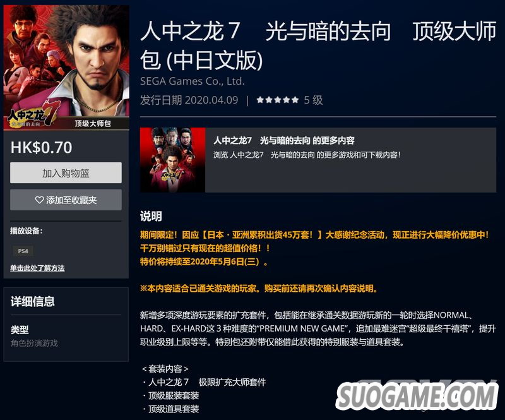Click the 极限扩充大师套件 bundle item
505x420 pixels.
pos(232,382)
